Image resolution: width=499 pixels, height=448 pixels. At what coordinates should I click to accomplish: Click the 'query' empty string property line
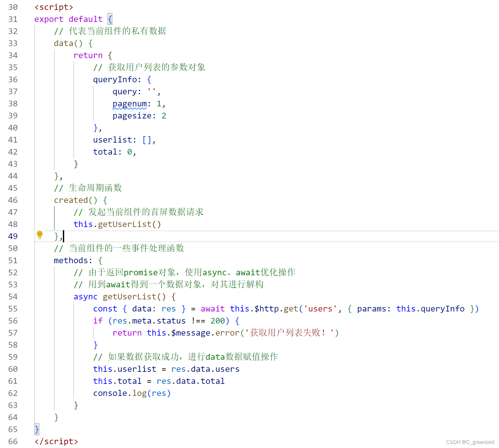pos(137,91)
